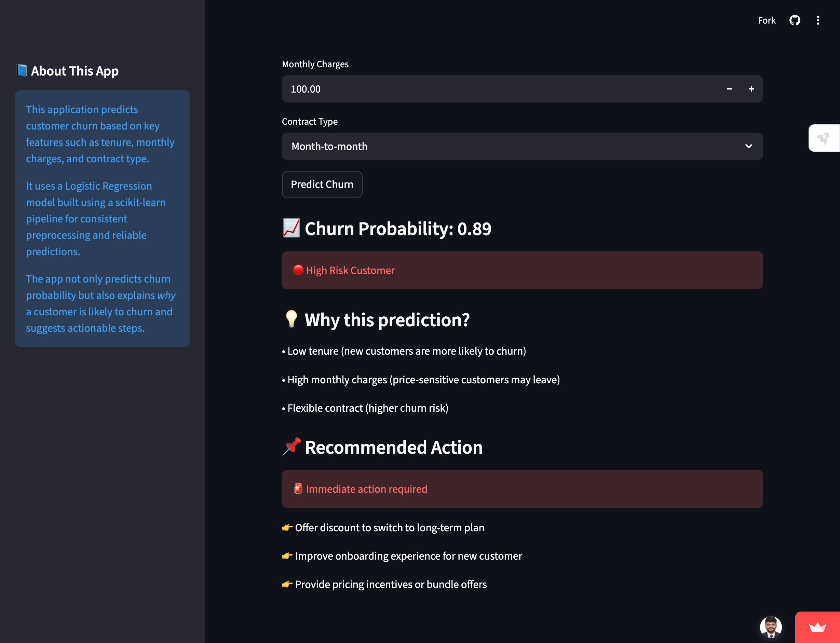Click the rocket icon on the right edge
The width and height of the screenshot is (840, 643).
823,138
